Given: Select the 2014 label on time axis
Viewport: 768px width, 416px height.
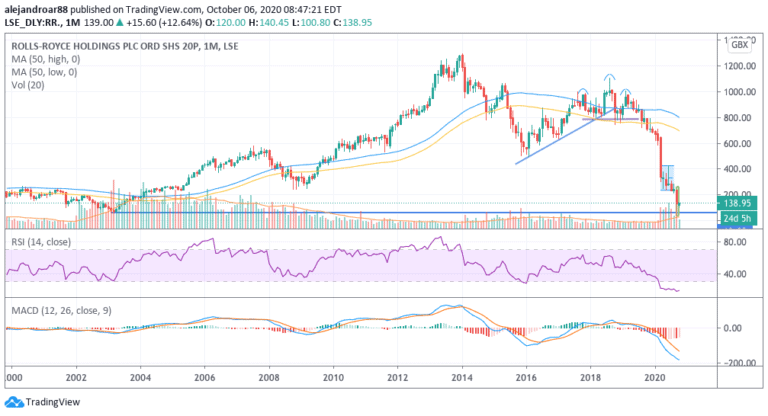Looking at the screenshot, I should [462, 379].
